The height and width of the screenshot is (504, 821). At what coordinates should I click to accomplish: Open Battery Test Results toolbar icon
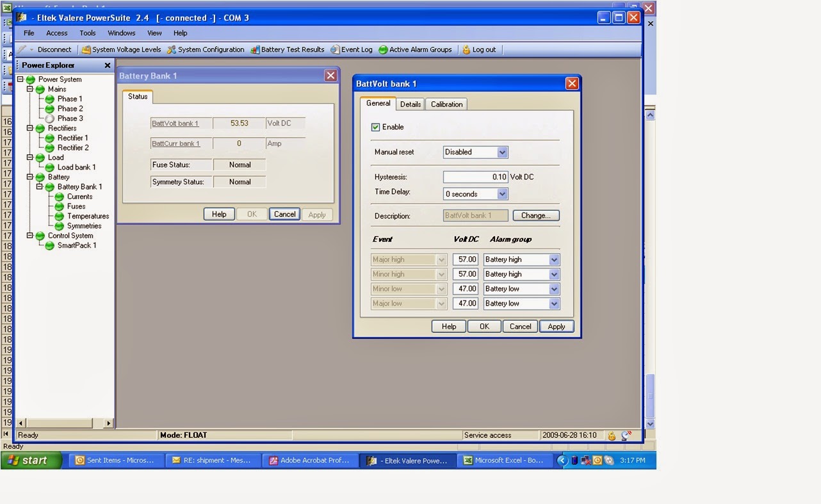coord(255,50)
